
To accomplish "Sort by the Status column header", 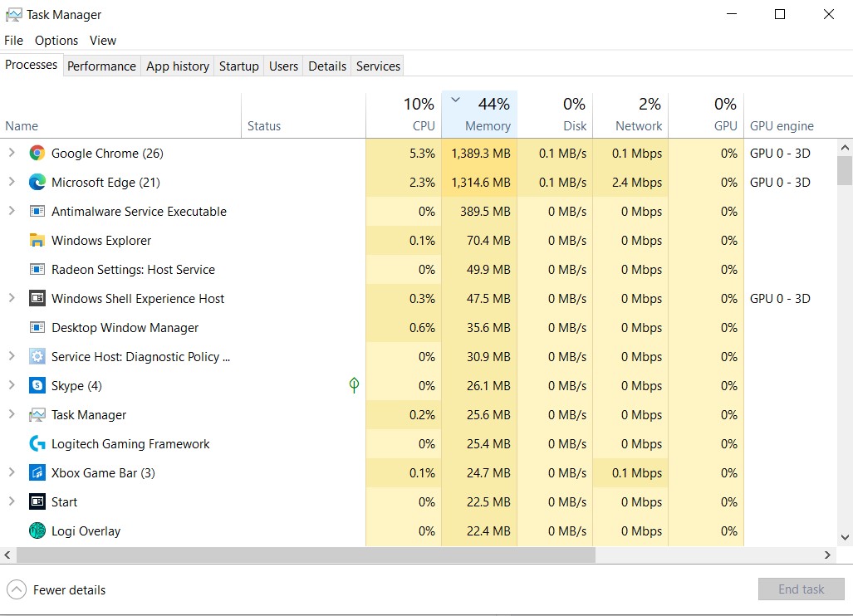I will [x=303, y=115].
